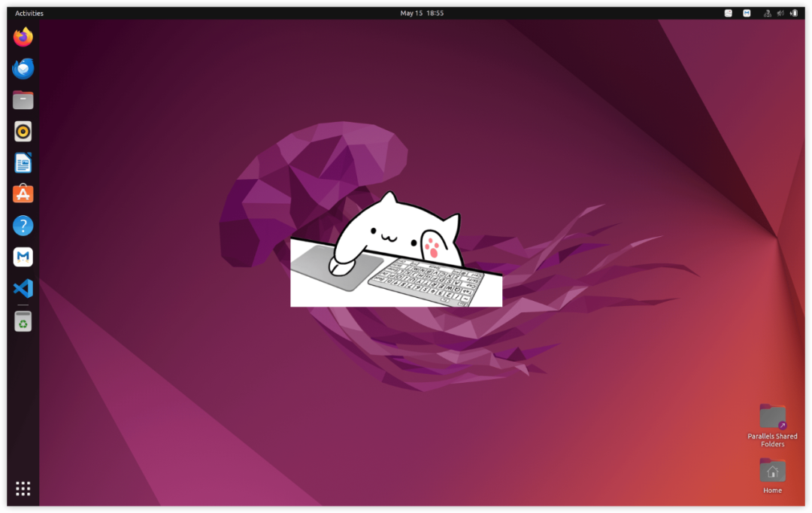Open the Trash in the dock
The width and height of the screenshot is (812, 513).
click(23, 322)
